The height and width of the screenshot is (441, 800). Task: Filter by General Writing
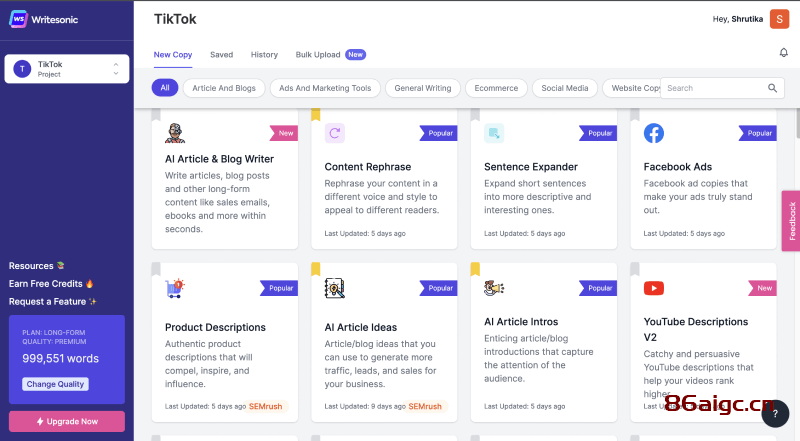point(423,88)
